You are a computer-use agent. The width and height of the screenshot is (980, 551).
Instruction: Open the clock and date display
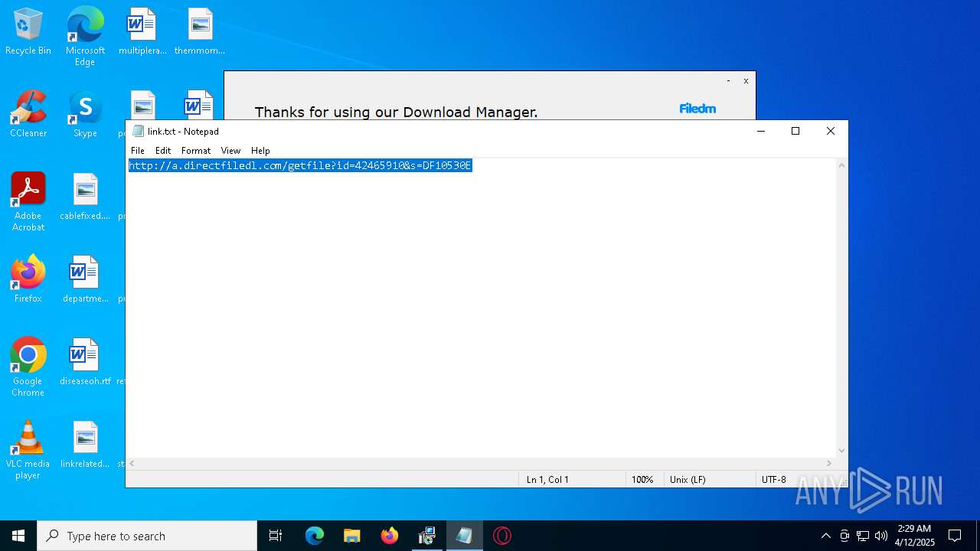pos(915,535)
